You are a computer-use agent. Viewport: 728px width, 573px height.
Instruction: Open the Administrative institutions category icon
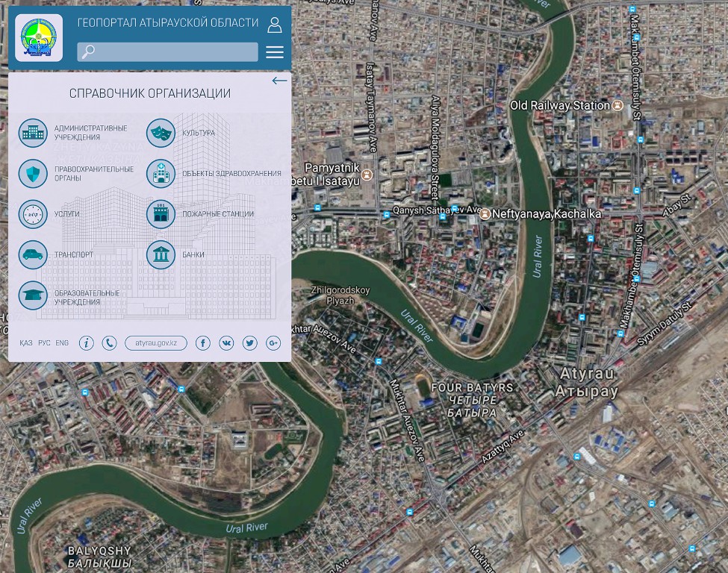(x=33, y=134)
